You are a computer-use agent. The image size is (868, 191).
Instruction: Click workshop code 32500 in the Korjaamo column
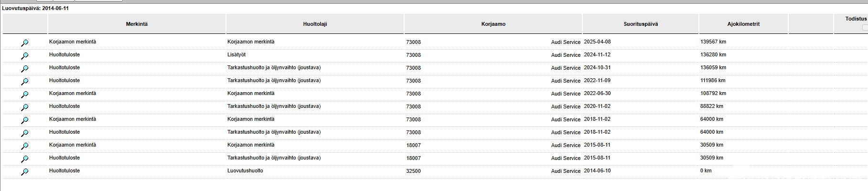[x=413, y=171]
